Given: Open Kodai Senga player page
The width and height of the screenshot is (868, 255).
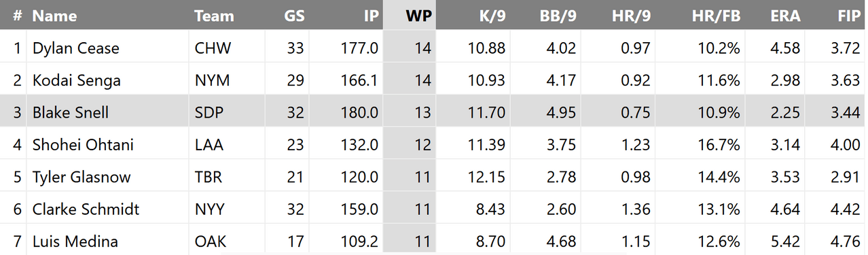Looking at the screenshot, I should (77, 80).
